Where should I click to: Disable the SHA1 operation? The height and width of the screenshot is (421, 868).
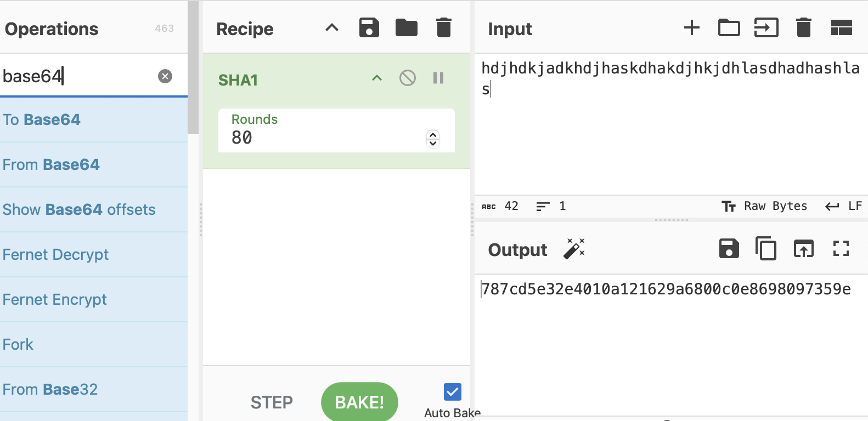pos(407,78)
